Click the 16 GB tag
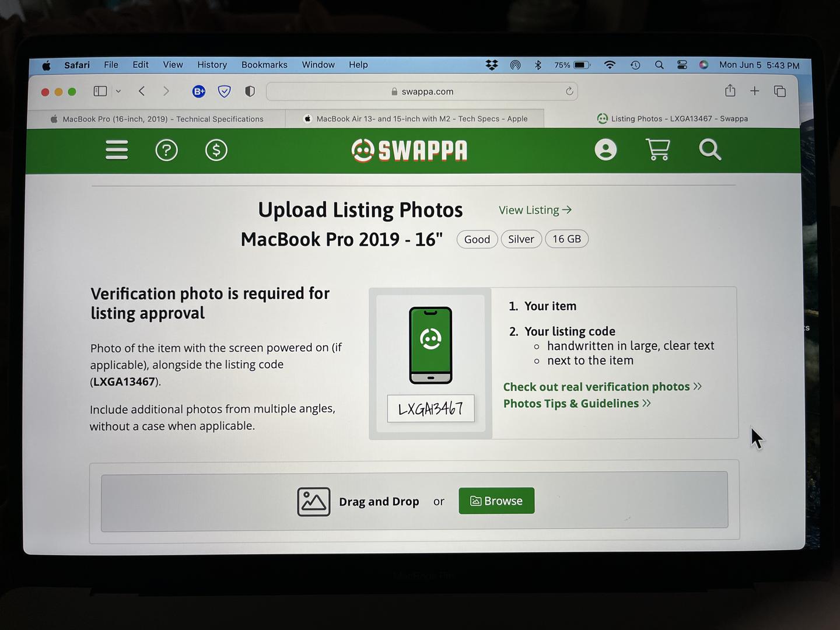Viewport: 840px width, 630px height. pos(566,239)
